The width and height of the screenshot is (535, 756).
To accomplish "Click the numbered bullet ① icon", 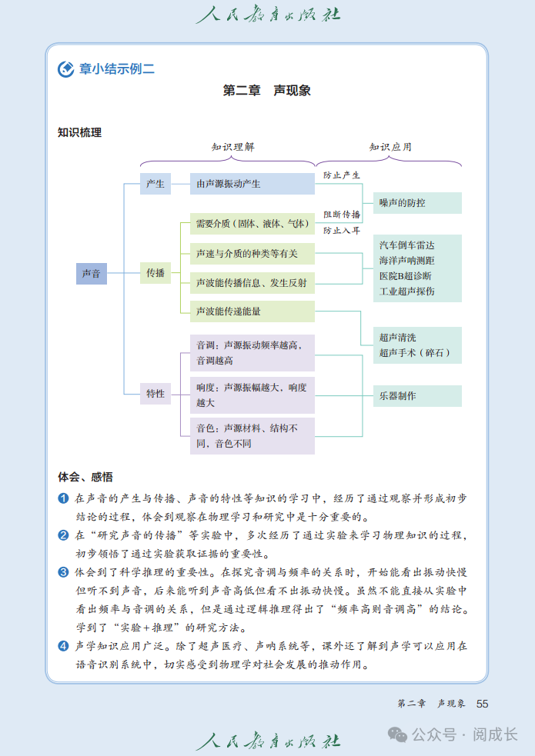I will point(63,498).
